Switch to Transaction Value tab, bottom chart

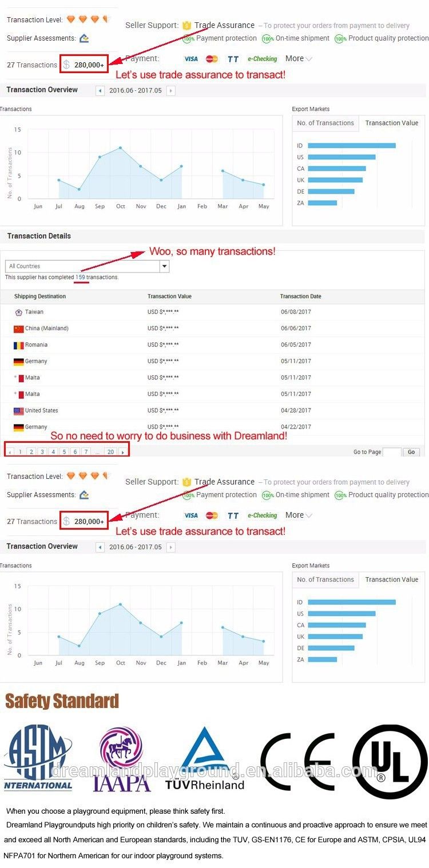click(x=392, y=579)
